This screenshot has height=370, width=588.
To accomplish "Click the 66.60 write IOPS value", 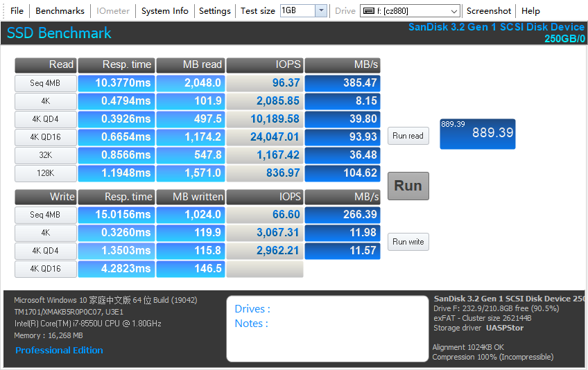I will (265, 215).
